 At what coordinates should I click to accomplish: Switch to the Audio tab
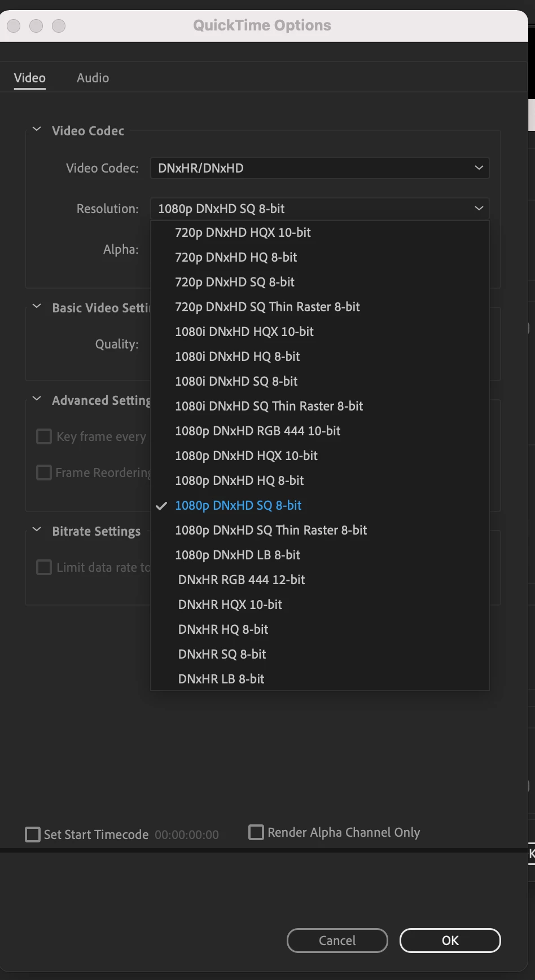(x=93, y=78)
